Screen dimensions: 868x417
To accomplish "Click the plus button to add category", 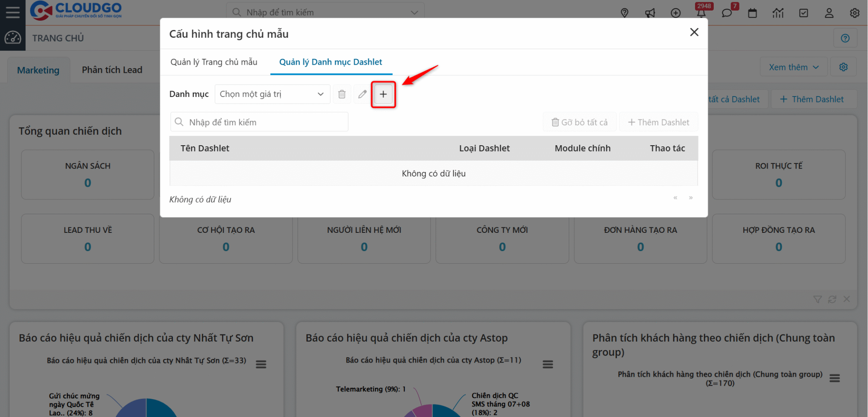I will tap(383, 94).
